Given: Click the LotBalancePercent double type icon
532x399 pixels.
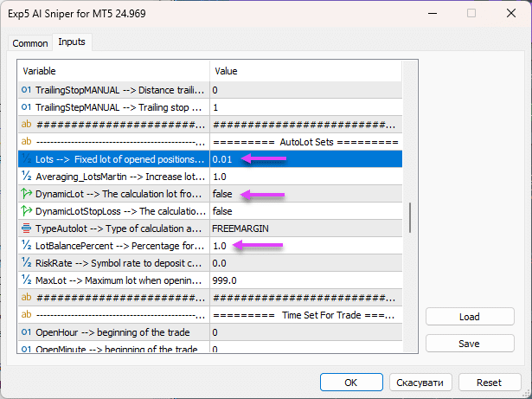Looking at the screenshot, I should (26, 246).
